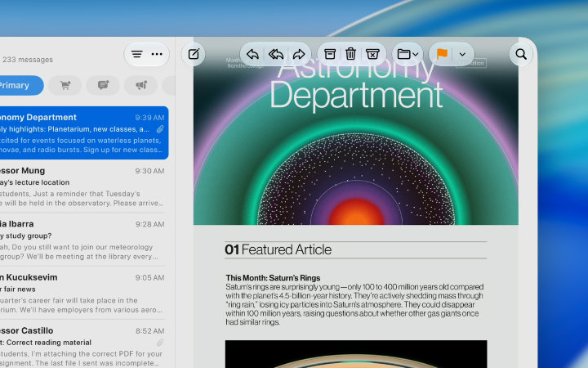Click the paperclip on Castillo's email
588x368 pixels.
pos(160,343)
